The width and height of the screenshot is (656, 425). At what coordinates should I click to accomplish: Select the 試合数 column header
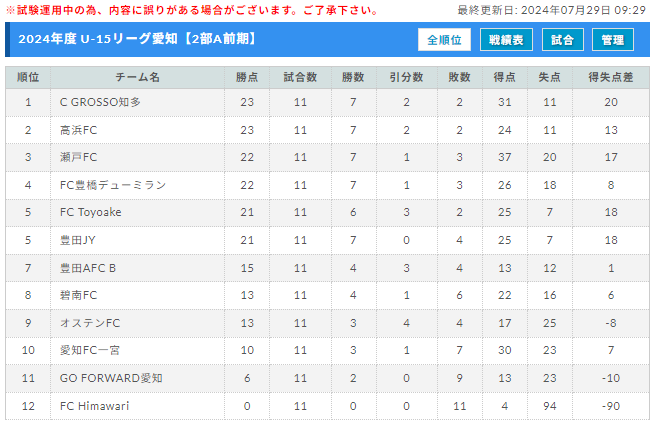pos(300,77)
